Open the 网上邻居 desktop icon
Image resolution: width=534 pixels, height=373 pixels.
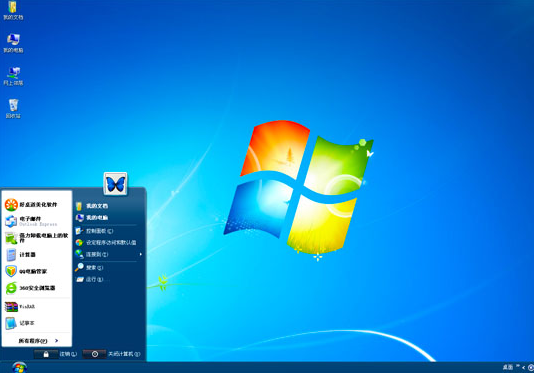(x=13, y=76)
